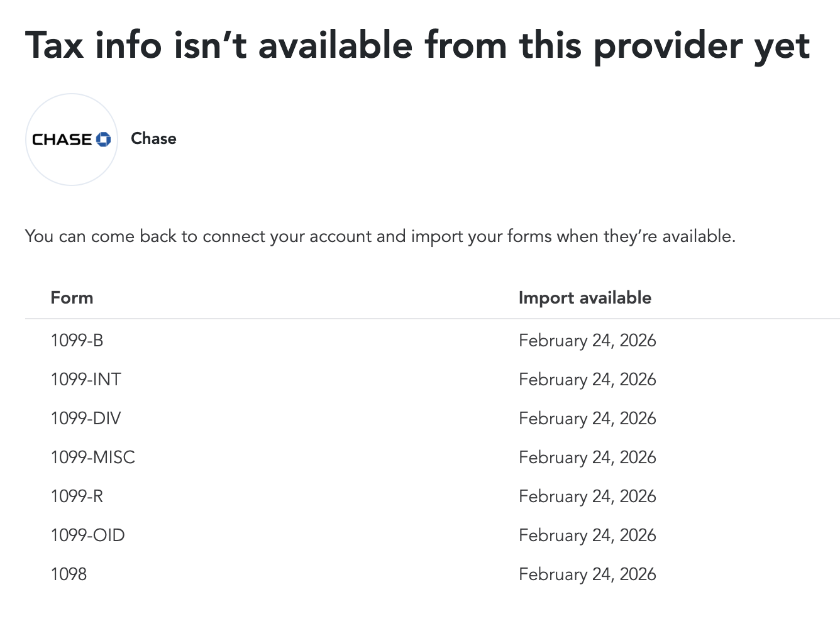The image size is (840, 626).
Task: Select the 1099-R form row label
Action: [x=77, y=497]
